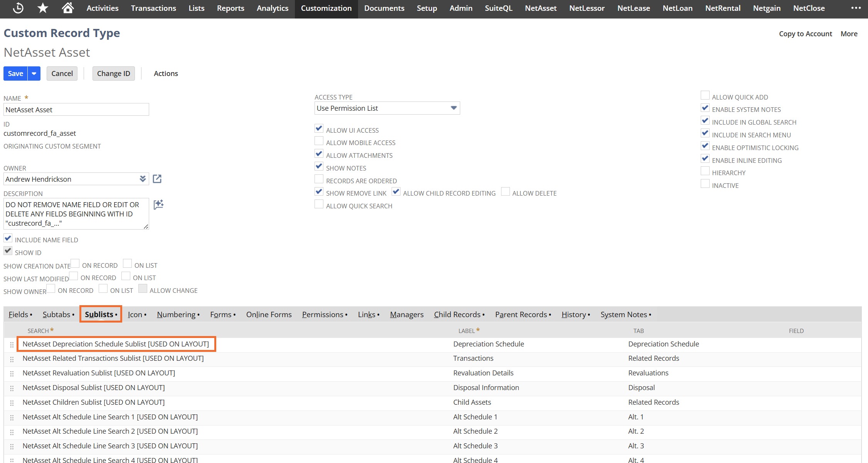
Task: Grab the drag handle for NetAsset Depreciation Schedule Sublist row
Action: point(12,345)
